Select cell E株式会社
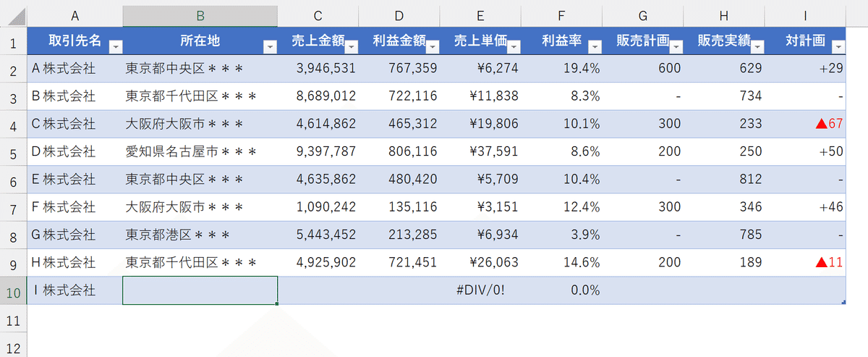The image size is (868, 357). click(x=75, y=180)
